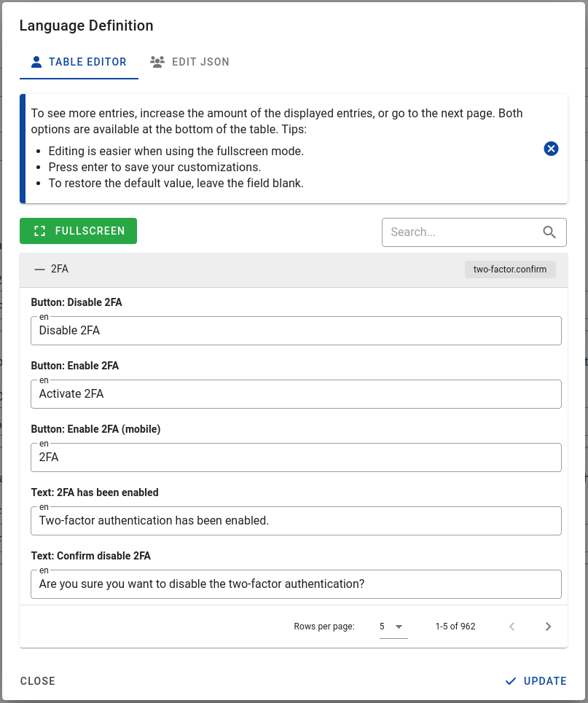Click the checkmark icon beside Update

[x=511, y=681]
